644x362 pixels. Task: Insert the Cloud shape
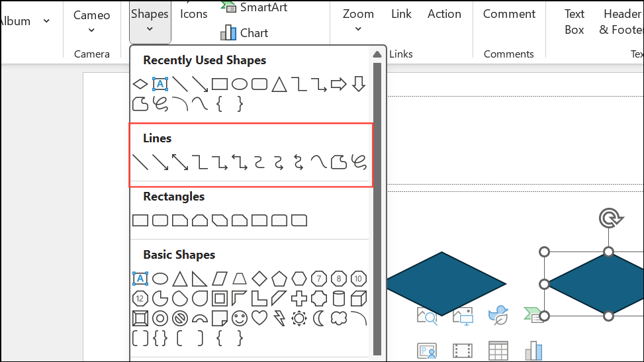(x=339, y=318)
